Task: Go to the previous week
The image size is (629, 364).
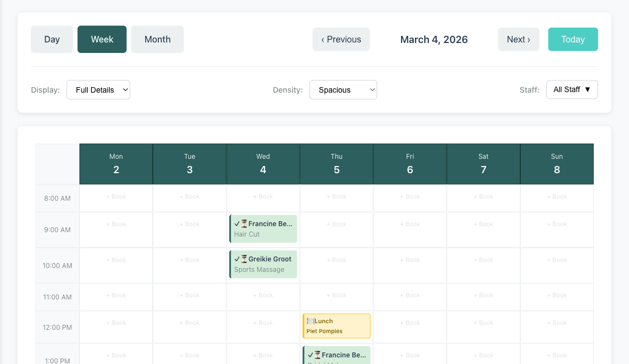Action: [x=341, y=39]
